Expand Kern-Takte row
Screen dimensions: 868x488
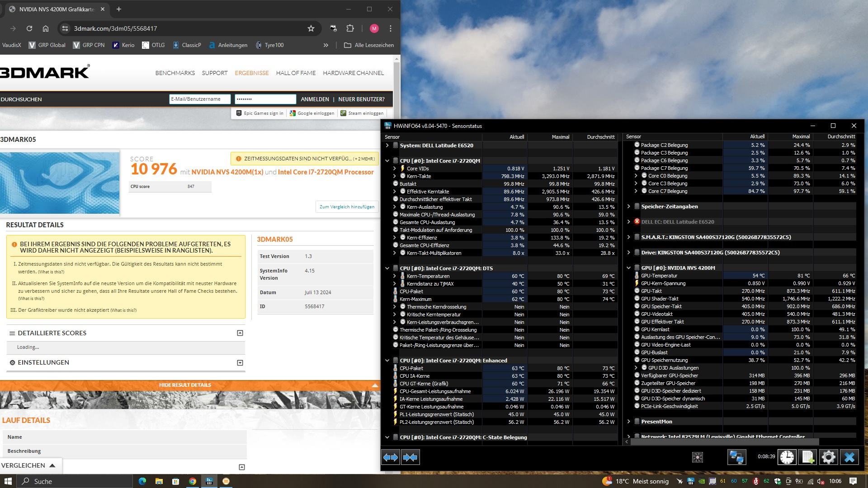[x=394, y=176]
